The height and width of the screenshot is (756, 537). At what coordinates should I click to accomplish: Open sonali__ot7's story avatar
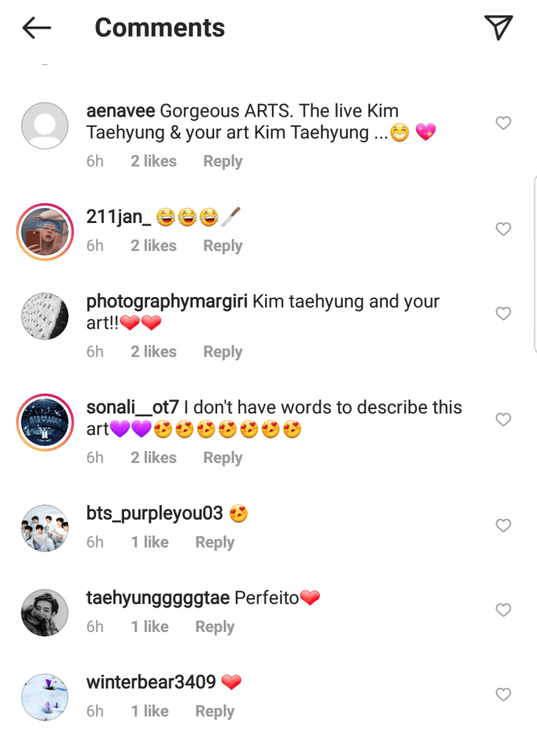pyautogui.click(x=45, y=422)
